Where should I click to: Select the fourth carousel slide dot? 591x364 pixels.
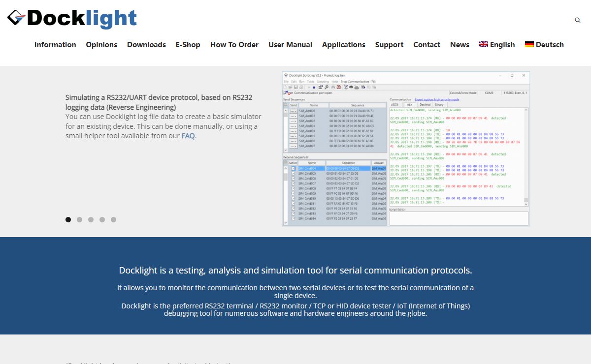coord(102,220)
